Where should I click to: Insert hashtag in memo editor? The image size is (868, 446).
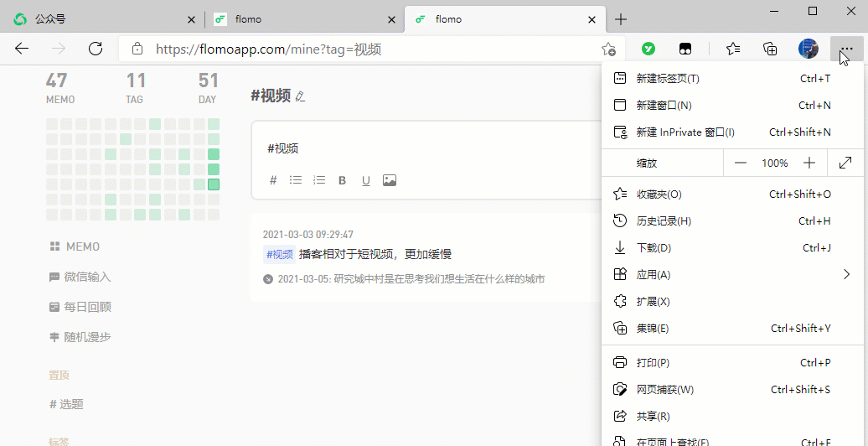tap(273, 180)
